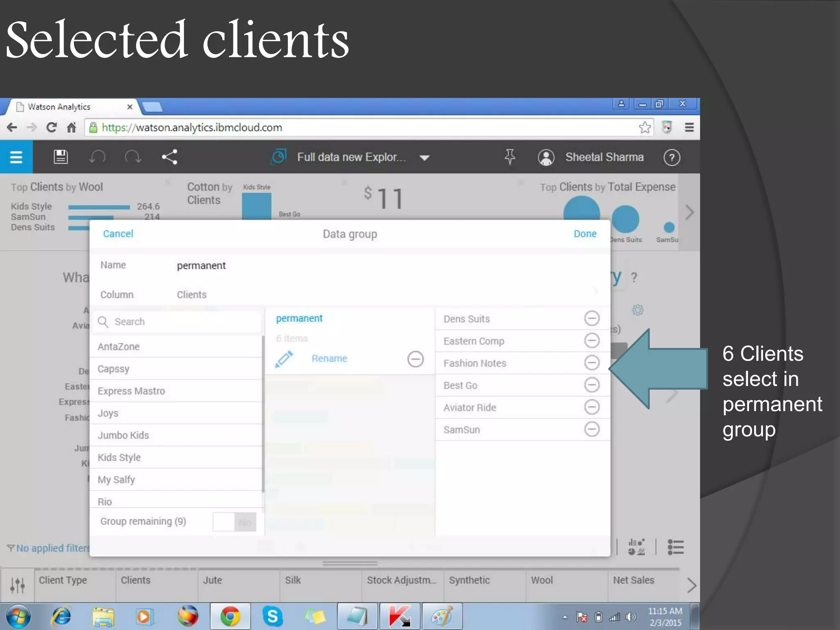Add Kids Style from the client list
840x630 pixels.
pos(176,457)
